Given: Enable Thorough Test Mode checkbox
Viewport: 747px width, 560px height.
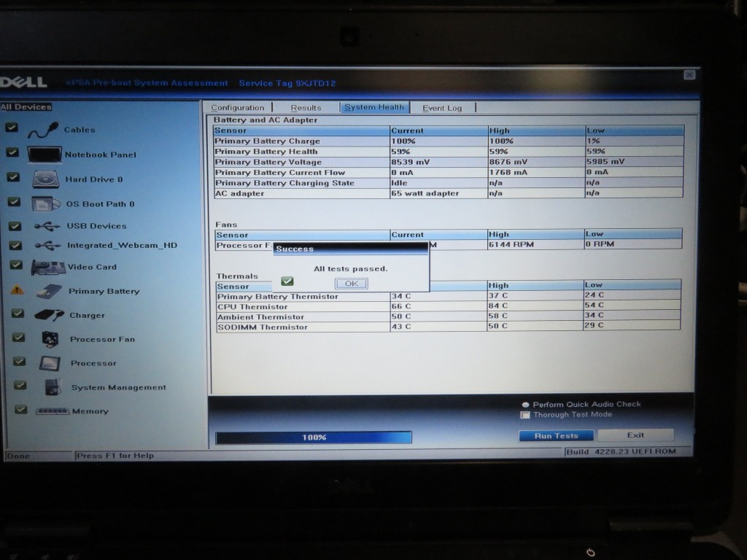Looking at the screenshot, I should click(x=525, y=415).
